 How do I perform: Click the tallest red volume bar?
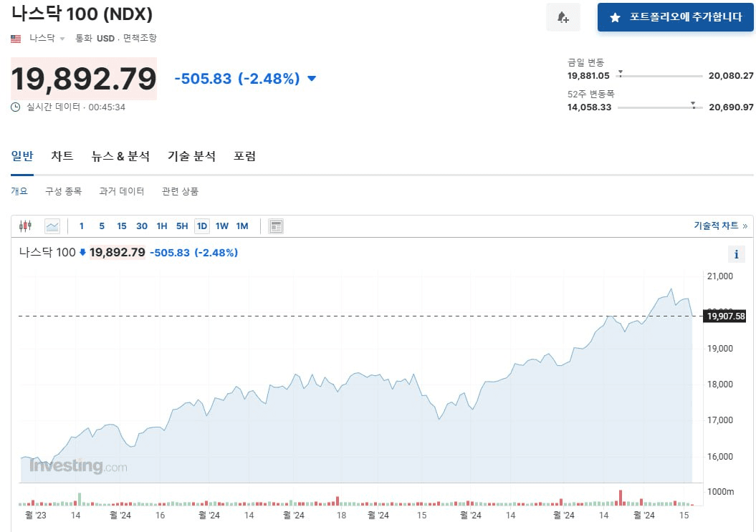point(621,498)
